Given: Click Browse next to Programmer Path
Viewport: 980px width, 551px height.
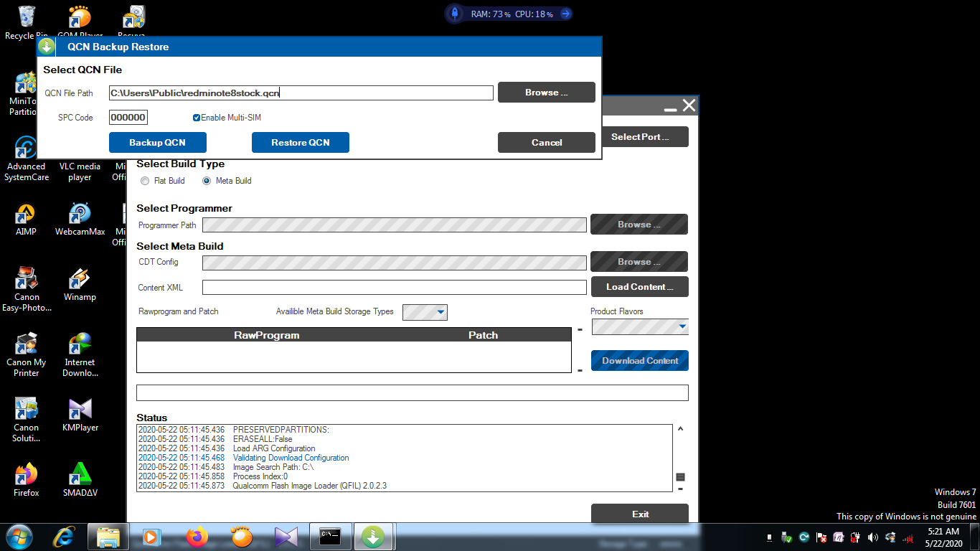Looking at the screenshot, I should click(x=639, y=224).
